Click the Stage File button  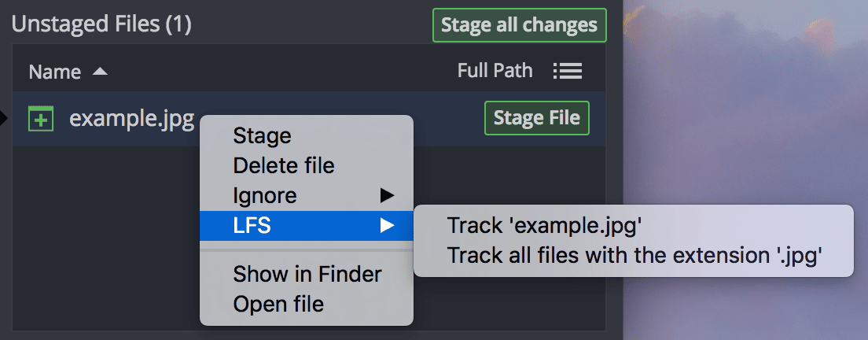(536, 119)
